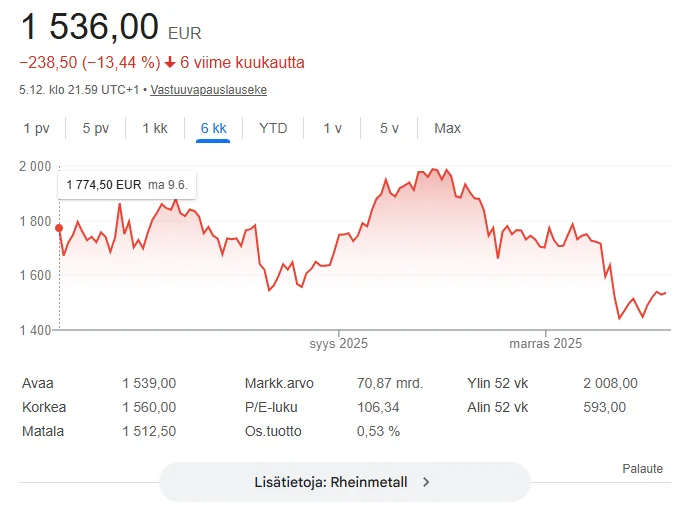Choose the 1 v time range
This screenshot has height=507, width=691.
333,128
